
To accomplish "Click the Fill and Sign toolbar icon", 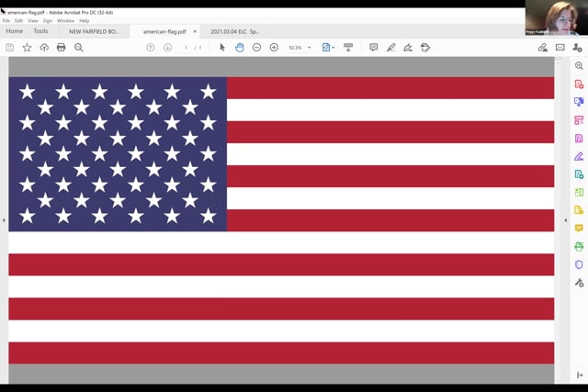I will (x=543, y=48).
